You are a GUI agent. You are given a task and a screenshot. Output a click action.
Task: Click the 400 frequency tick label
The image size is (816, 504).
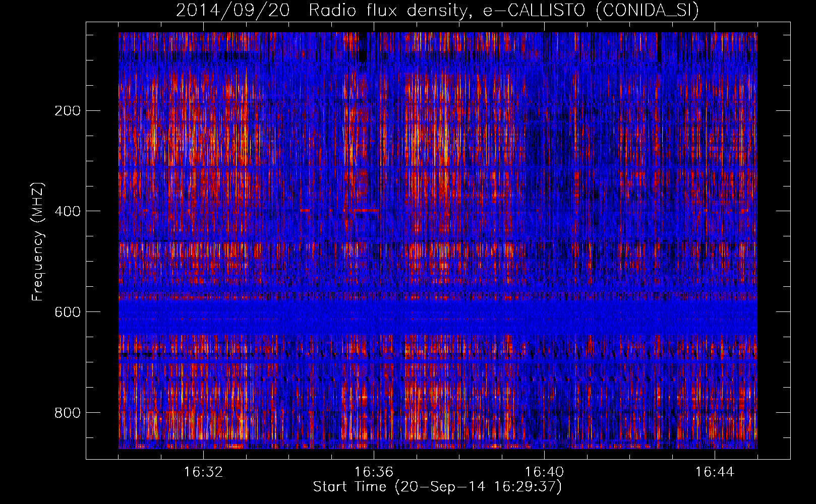coord(68,211)
